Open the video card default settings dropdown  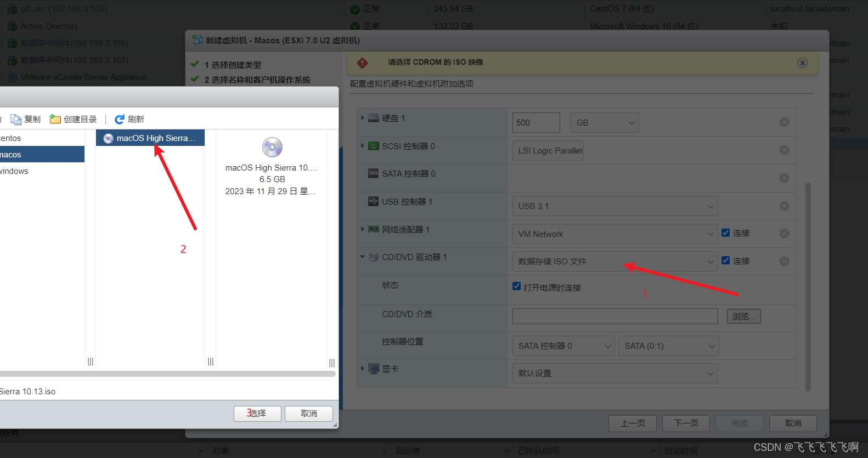[x=615, y=374]
